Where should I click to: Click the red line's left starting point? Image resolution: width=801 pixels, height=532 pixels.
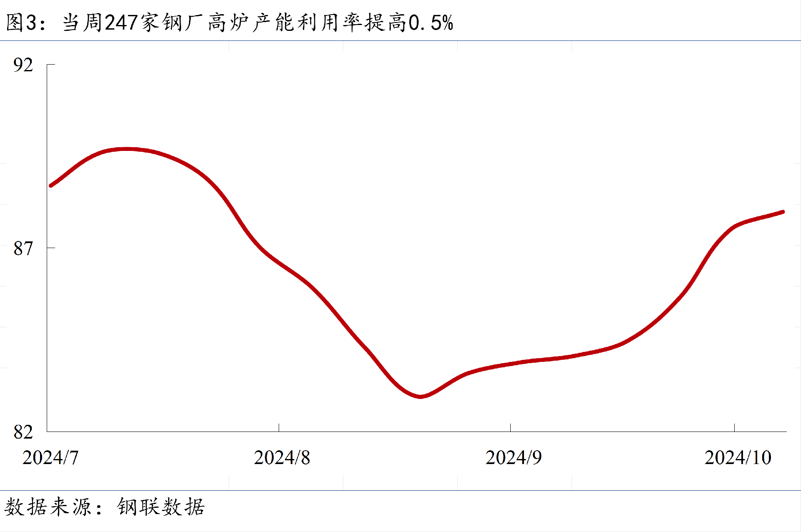51,186
